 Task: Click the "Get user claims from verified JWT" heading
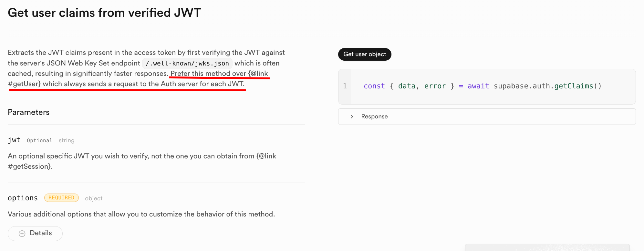click(104, 13)
